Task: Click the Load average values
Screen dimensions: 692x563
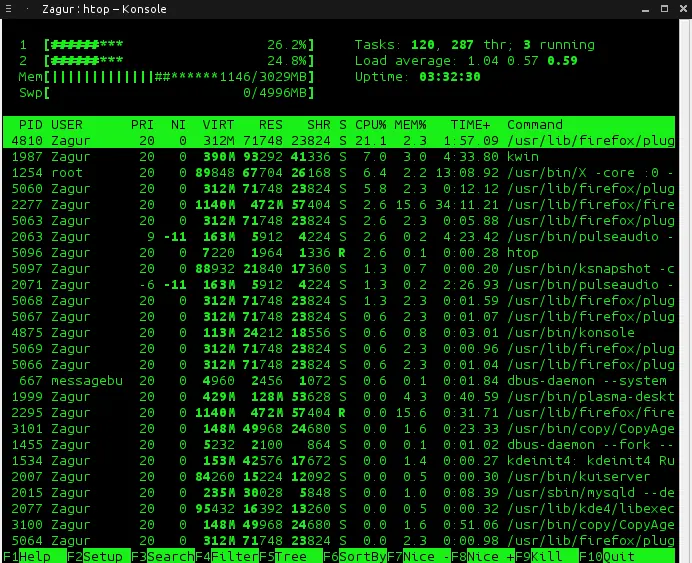Action: [x=525, y=60]
